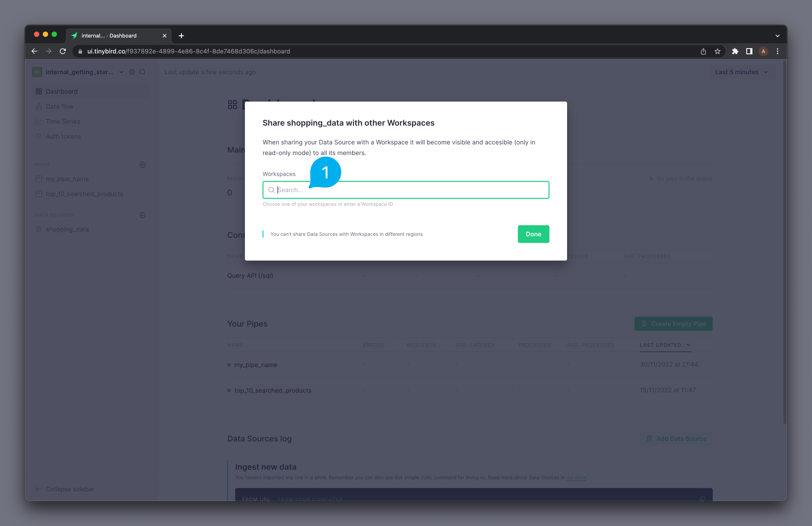Image resolution: width=812 pixels, height=526 pixels.
Task: Go back with the browser back arrow
Action: pos(34,51)
